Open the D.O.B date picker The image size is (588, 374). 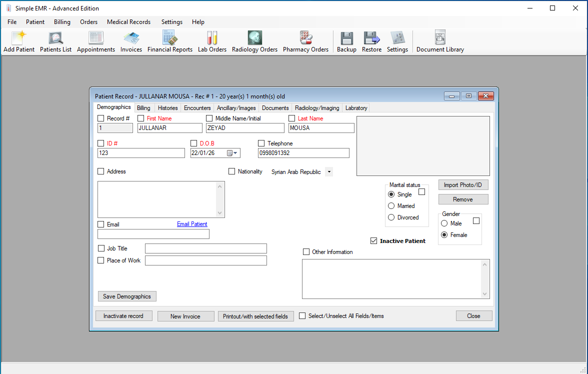(x=231, y=152)
